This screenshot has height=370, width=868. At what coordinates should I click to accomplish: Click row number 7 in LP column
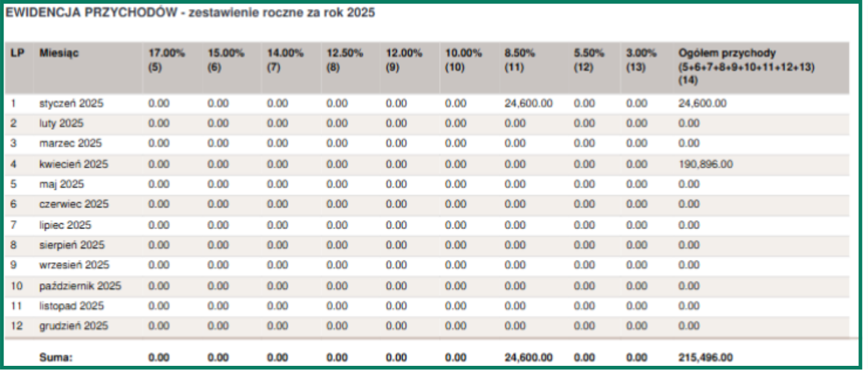(13, 225)
